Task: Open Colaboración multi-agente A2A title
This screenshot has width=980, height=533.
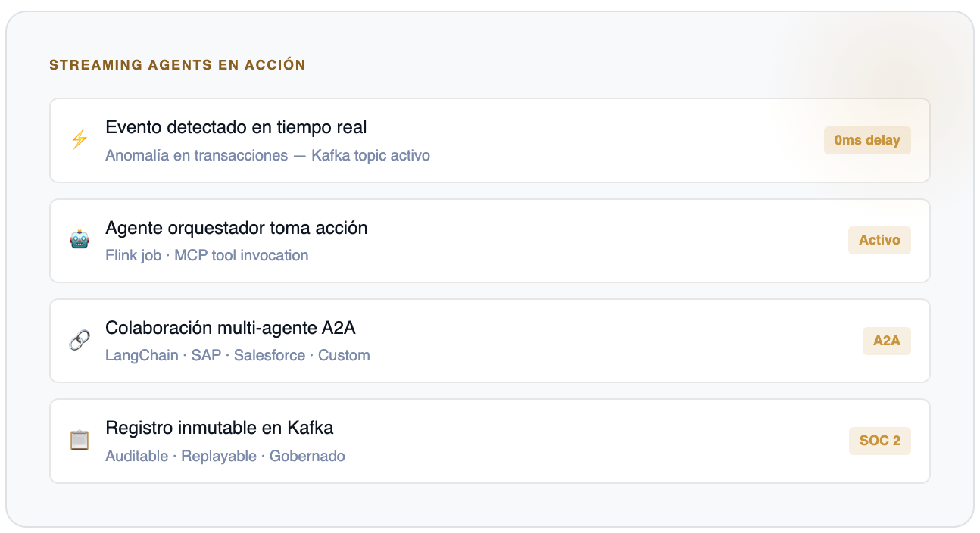Action: (x=230, y=328)
